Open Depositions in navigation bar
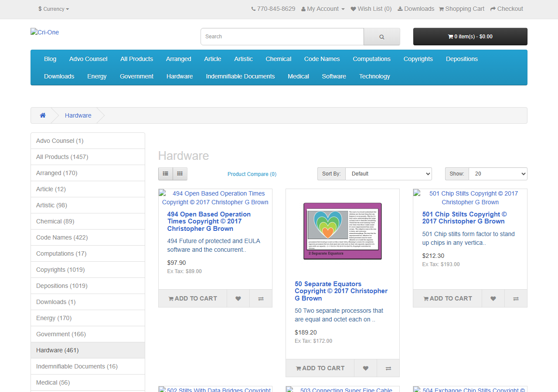Image resolution: width=558 pixels, height=392 pixels. 462,59
